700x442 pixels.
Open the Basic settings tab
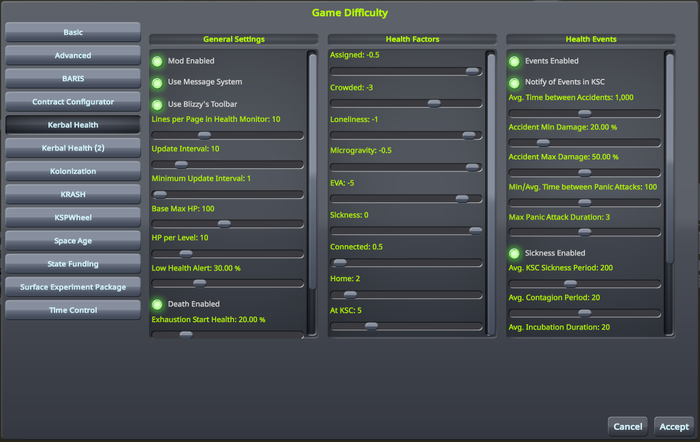(x=73, y=33)
